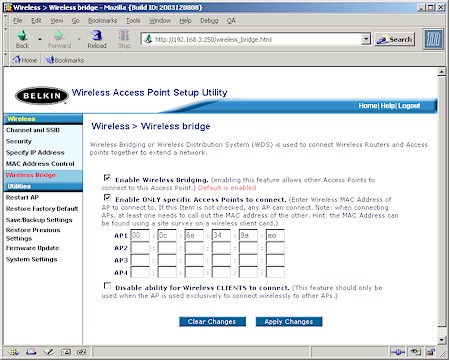Open Composer from status bar component icons
The height and width of the screenshot is (361, 450).
(49, 352)
